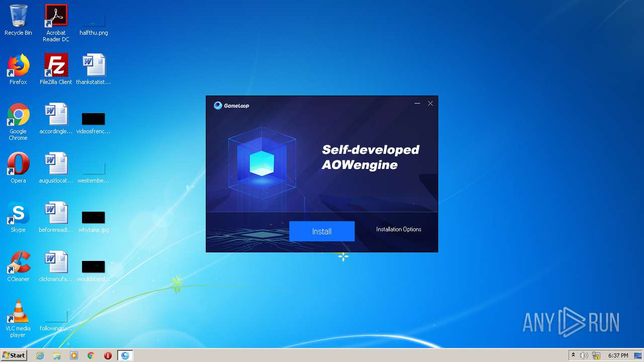This screenshot has height=362, width=644.
Task: Select the CCleaner desktop shortcut
Action: tap(18, 266)
